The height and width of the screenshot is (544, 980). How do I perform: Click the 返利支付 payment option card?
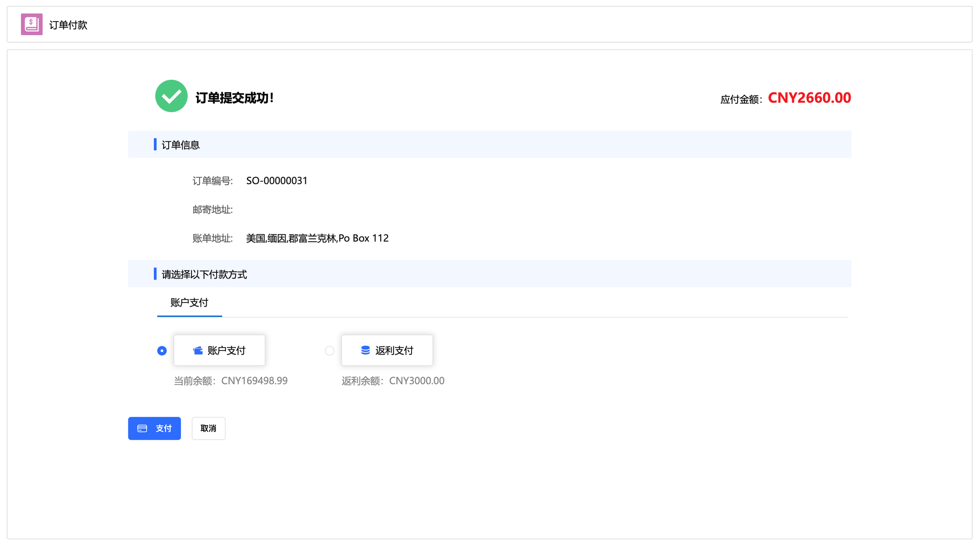tap(387, 351)
